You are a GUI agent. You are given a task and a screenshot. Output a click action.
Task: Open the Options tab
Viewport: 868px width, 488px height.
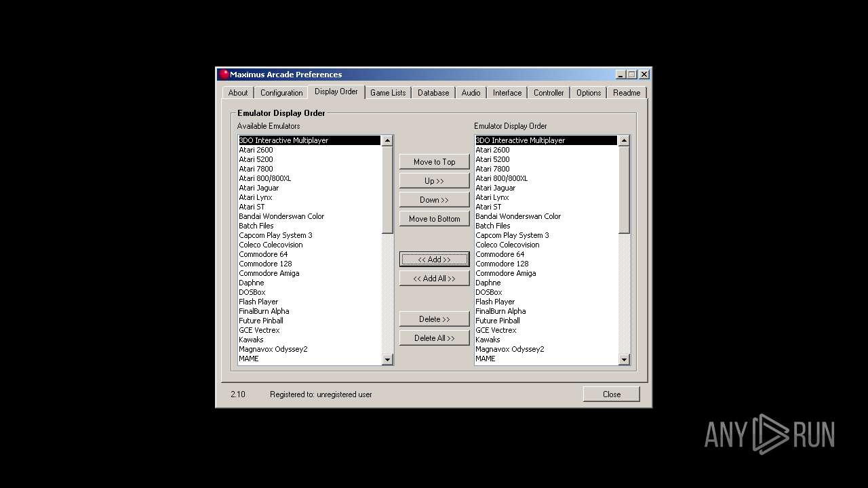click(x=589, y=93)
